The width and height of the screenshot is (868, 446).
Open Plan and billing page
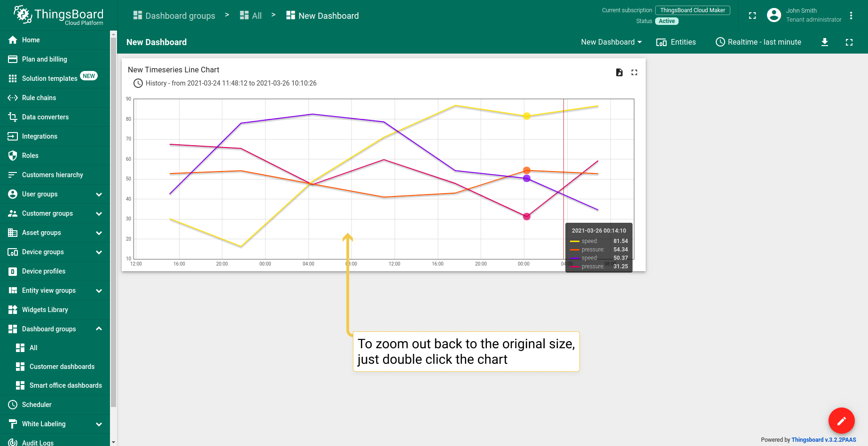click(x=55, y=59)
